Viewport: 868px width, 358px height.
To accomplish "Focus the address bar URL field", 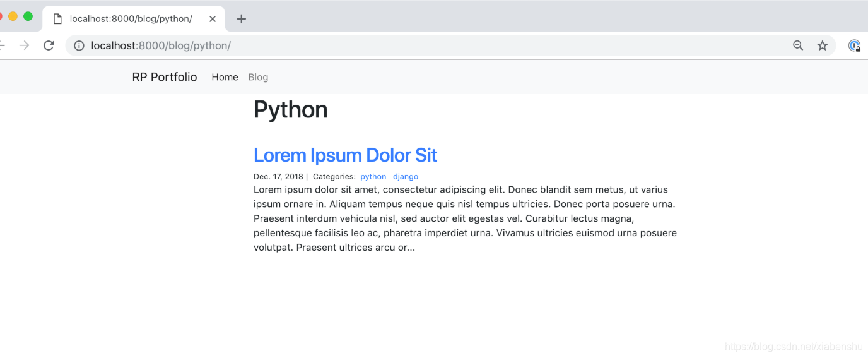I will (x=435, y=45).
